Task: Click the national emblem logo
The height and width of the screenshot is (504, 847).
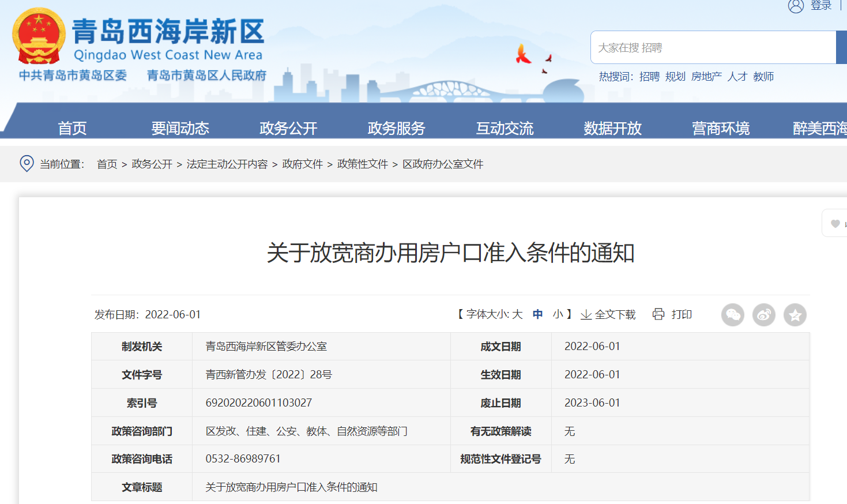Action: coord(39,36)
